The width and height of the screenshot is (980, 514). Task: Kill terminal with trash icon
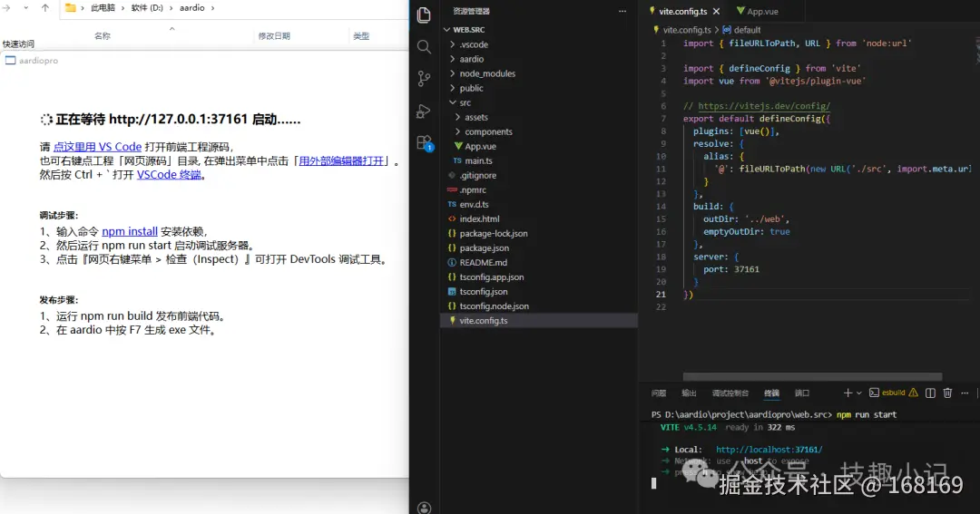[x=947, y=393]
